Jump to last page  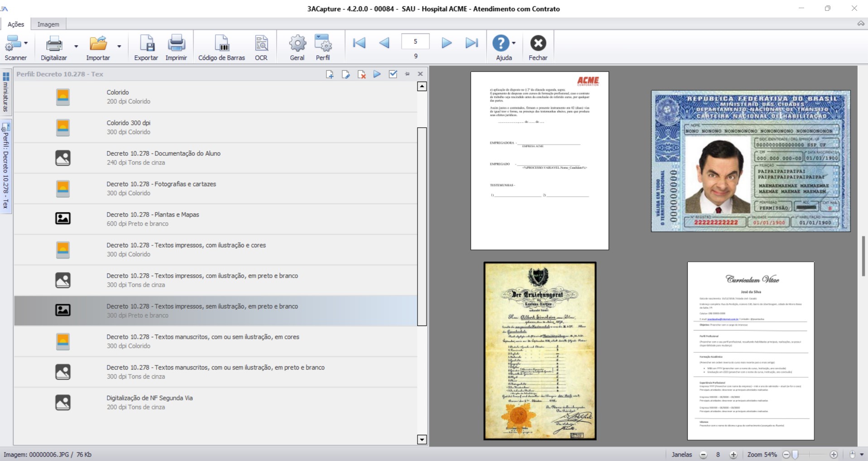472,43
